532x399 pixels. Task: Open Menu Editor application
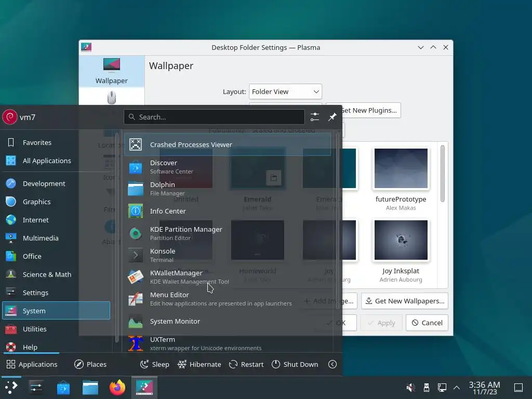228,299
